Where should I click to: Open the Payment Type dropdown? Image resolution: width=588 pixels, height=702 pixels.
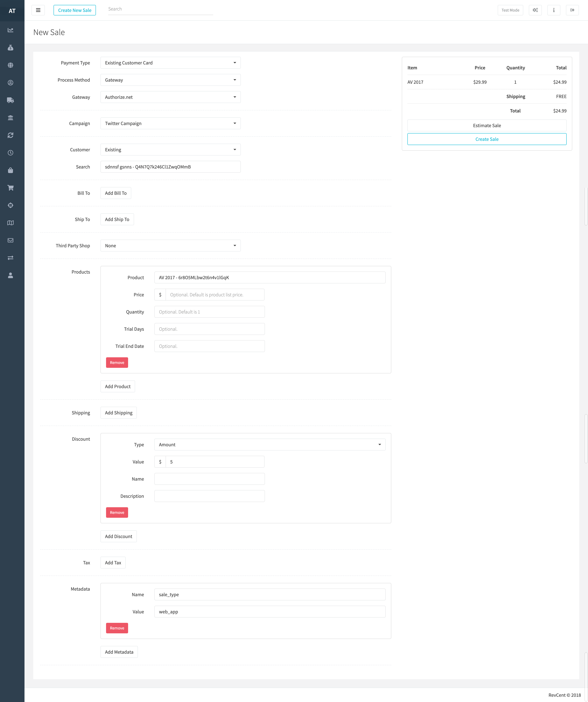[x=170, y=63]
